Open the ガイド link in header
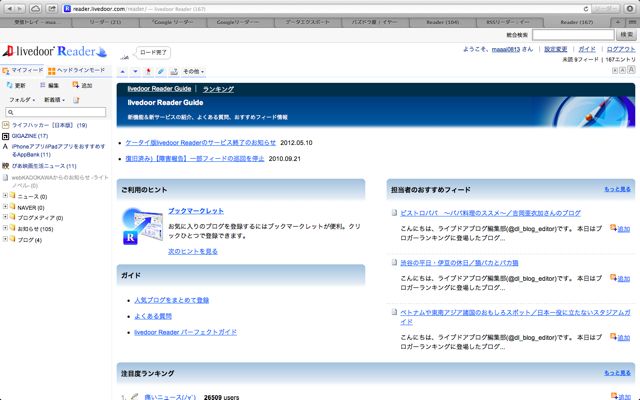The width and height of the screenshot is (640, 400). 587,49
